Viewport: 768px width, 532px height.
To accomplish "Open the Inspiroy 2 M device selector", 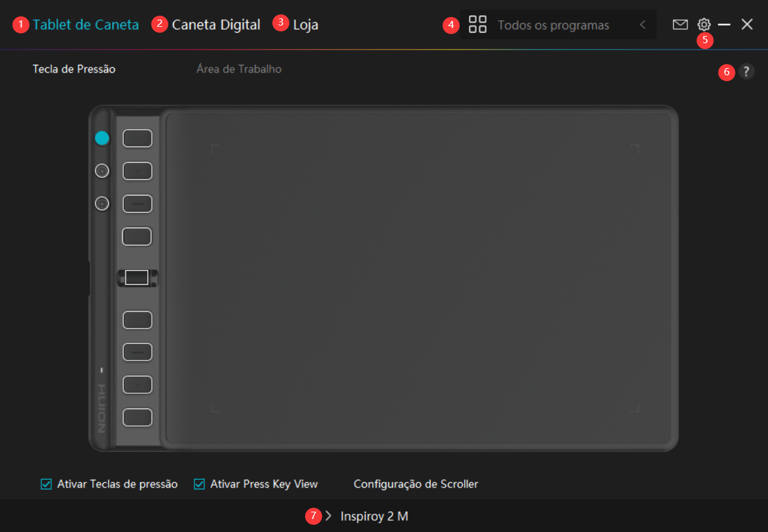I will [374, 516].
